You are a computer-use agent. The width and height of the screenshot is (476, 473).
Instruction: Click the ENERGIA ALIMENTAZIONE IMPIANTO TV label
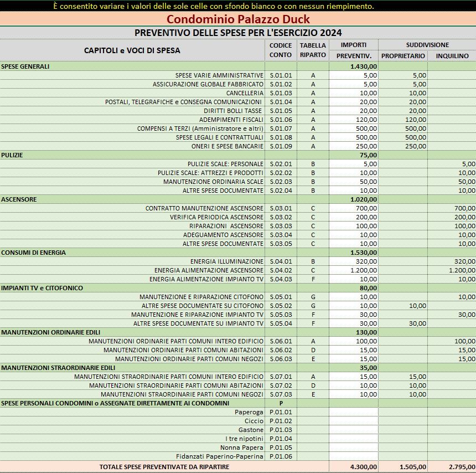(x=206, y=279)
